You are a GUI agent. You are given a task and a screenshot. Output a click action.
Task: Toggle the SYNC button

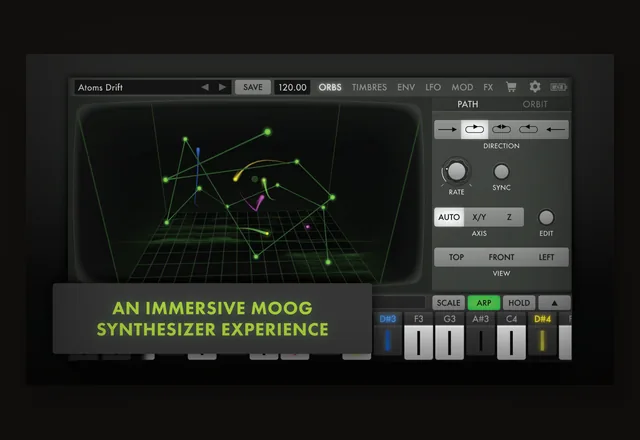tap(501, 172)
